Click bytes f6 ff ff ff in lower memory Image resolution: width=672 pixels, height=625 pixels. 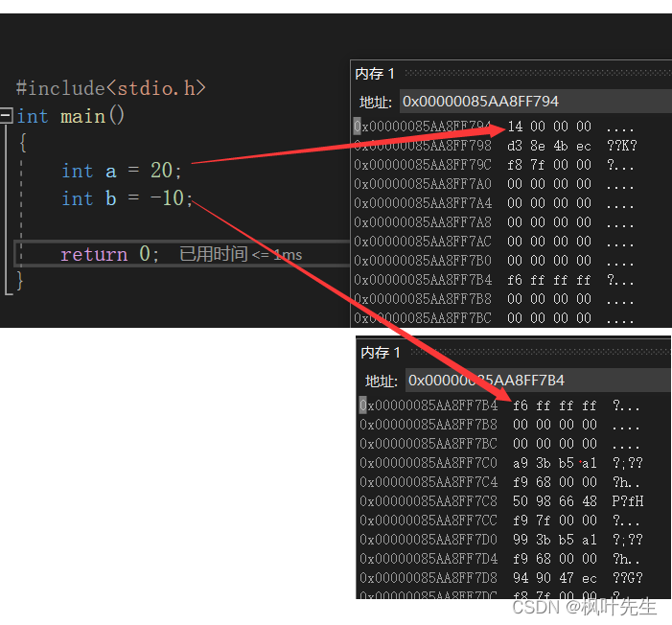554,405
